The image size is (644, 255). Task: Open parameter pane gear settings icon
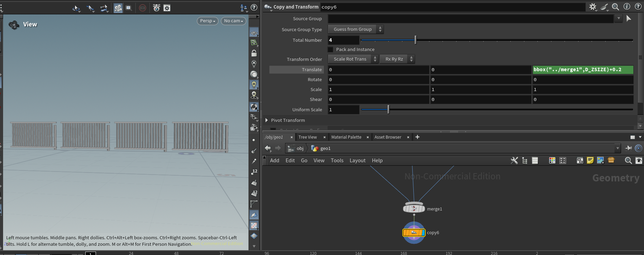click(593, 7)
